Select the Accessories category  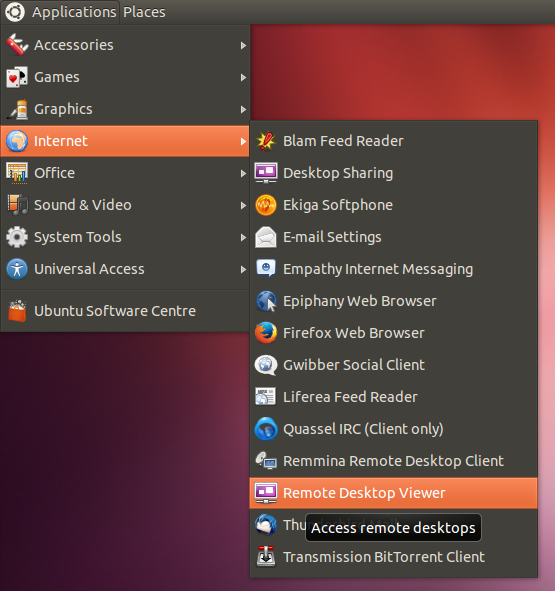(125, 45)
